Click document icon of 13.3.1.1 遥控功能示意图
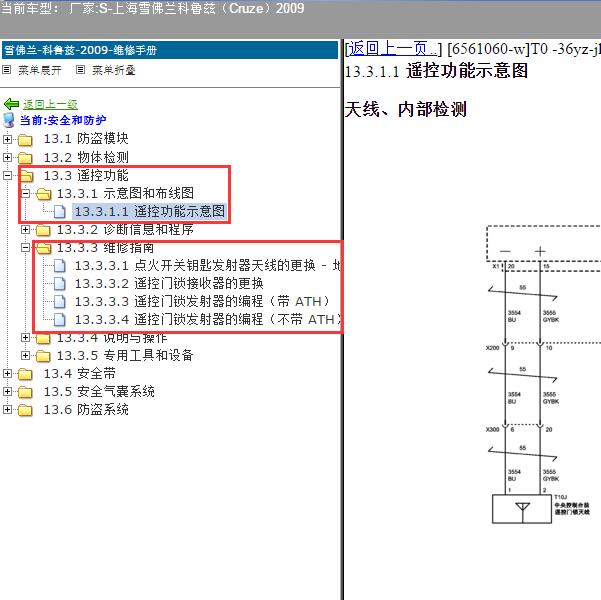601x600 pixels. [x=60, y=212]
